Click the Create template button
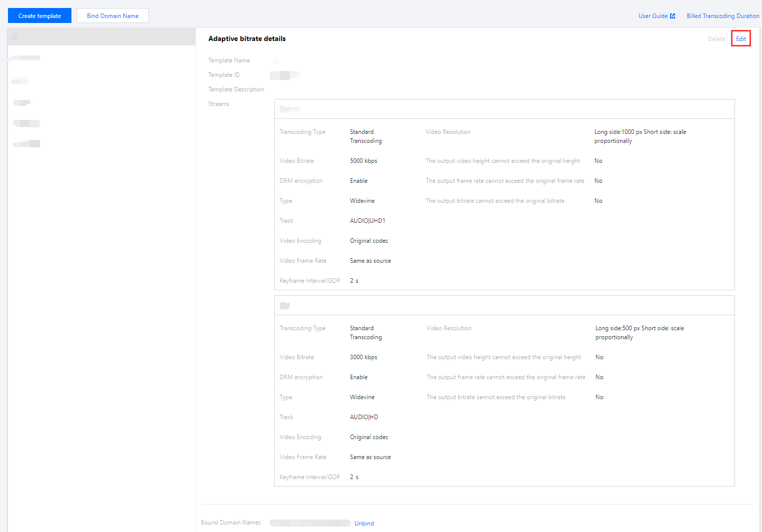 tap(39, 15)
